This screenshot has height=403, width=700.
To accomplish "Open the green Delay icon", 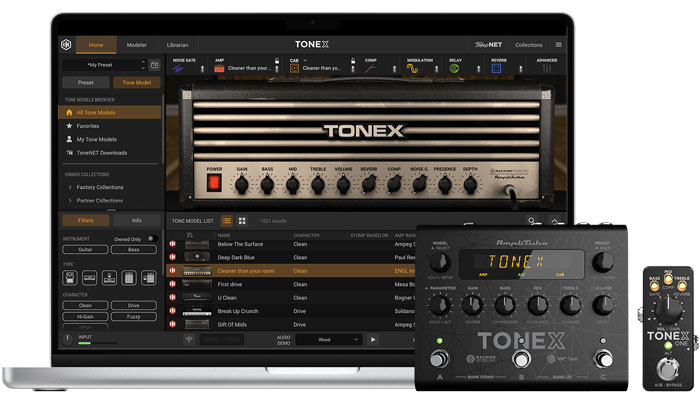I will 454,69.
